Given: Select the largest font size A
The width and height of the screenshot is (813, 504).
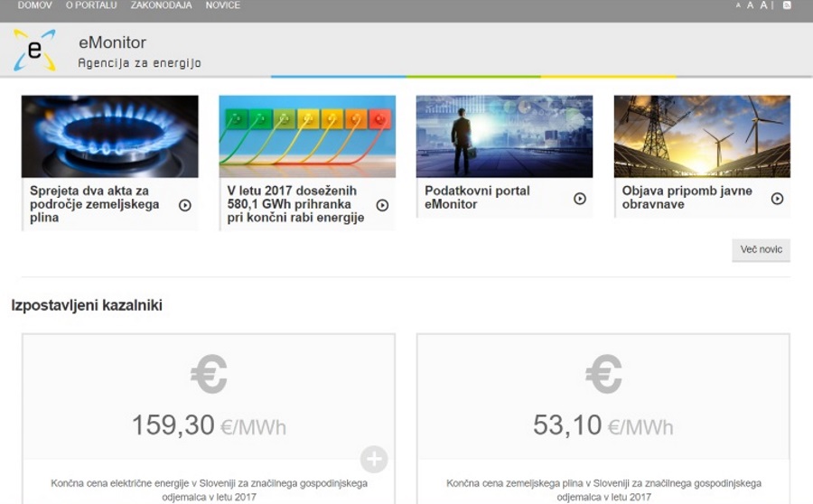Looking at the screenshot, I should [x=763, y=5].
